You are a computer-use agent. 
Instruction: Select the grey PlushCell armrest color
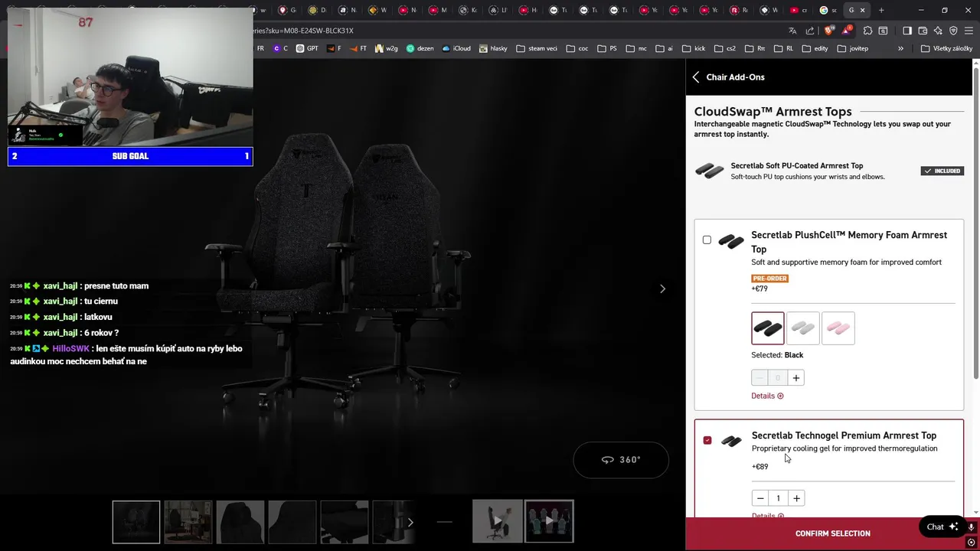pyautogui.click(x=803, y=328)
